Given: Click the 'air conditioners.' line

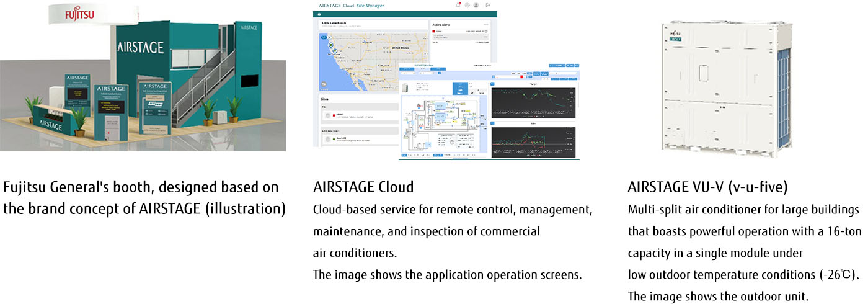Looking at the screenshot, I should (355, 253).
